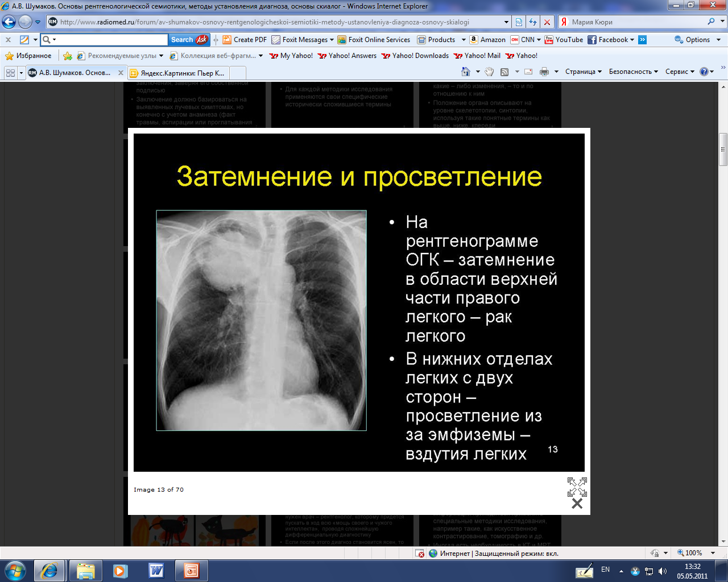Screen dimensions: 728x582
Task: Open the Yahoo! Answers favorites link
Action: click(347, 56)
